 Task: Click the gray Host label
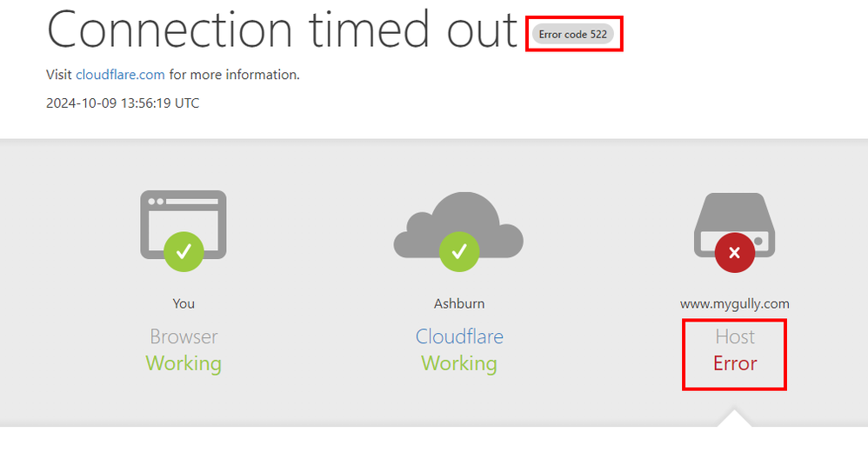point(735,336)
